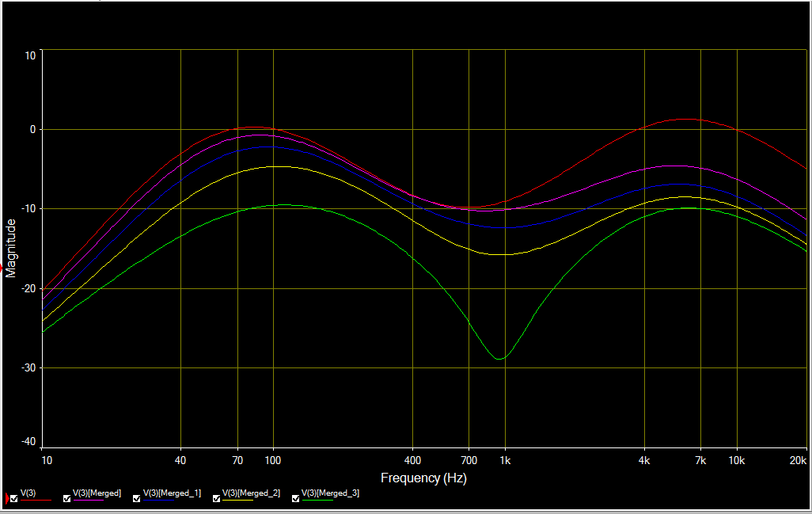Click the 40 frequency axis label
Screen dimensions: 812x514
click(x=180, y=460)
